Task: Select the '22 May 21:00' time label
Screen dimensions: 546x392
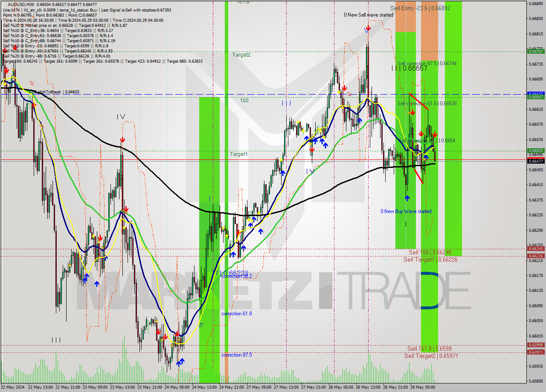Action: (x=69, y=387)
